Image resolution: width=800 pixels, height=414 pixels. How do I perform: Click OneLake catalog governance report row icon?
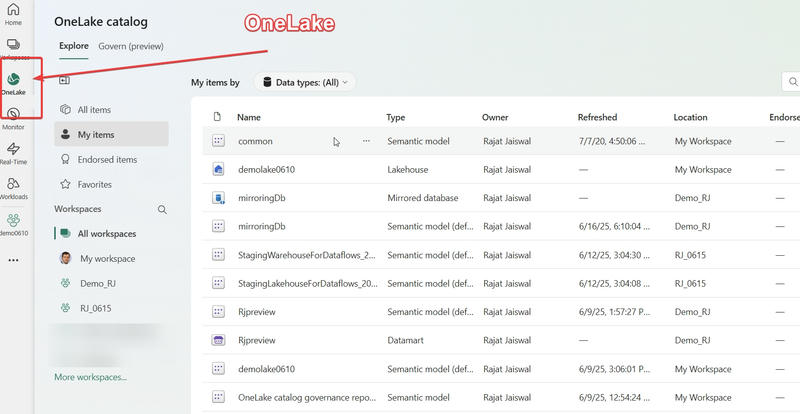point(218,397)
